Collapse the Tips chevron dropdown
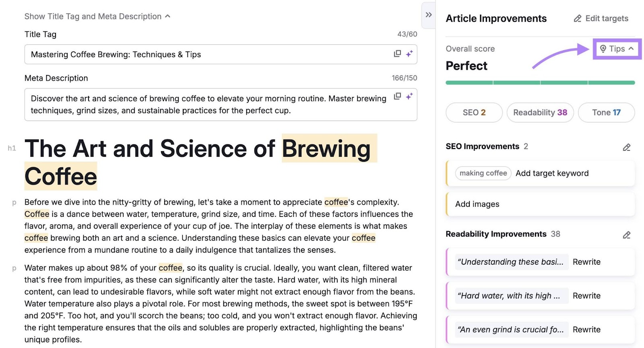This screenshot has width=644, height=348. tap(631, 49)
